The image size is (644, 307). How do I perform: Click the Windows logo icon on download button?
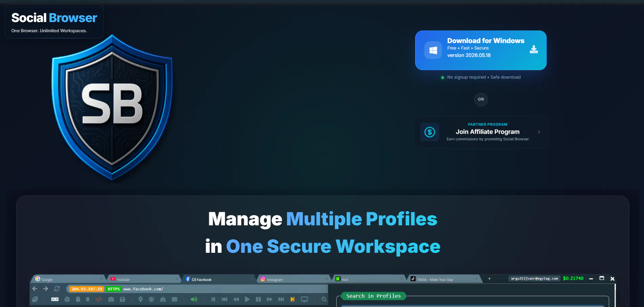pyautogui.click(x=433, y=50)
